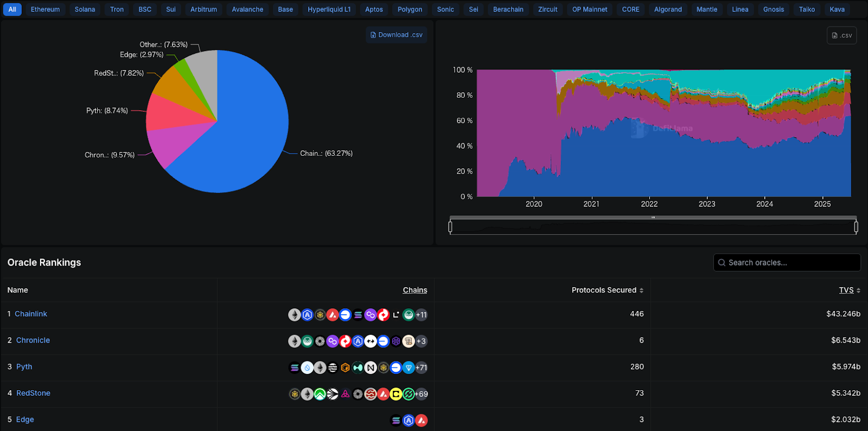The width and height of the screenshot is (868, 431).
Task: Expand +3 more chains for Chronicle
Action: (x=421, y=341)
